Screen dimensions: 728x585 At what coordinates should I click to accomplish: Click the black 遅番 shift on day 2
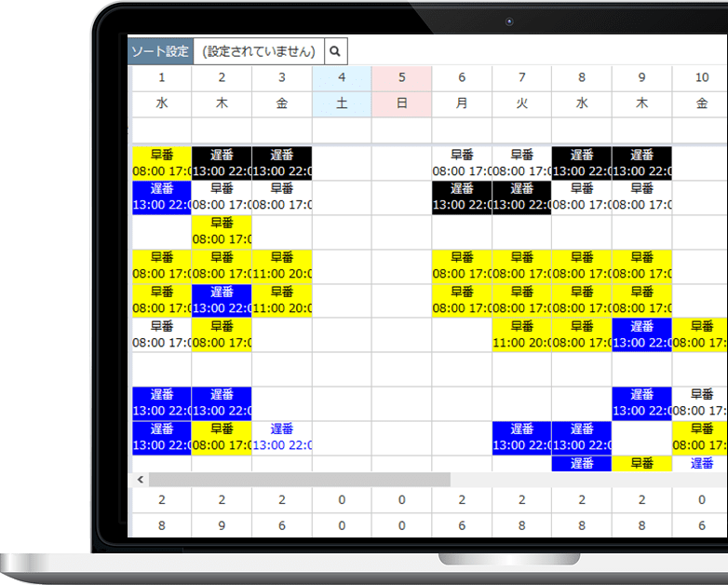click(x=222, y=163)
